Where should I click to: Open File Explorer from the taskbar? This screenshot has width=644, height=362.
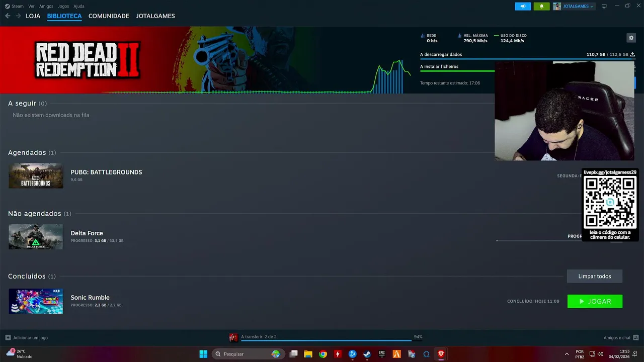click(308, 354)
